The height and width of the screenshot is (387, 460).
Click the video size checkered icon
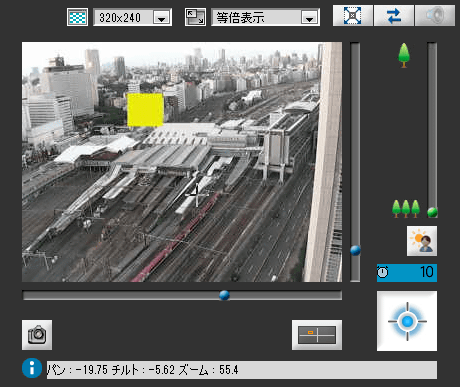77,17
